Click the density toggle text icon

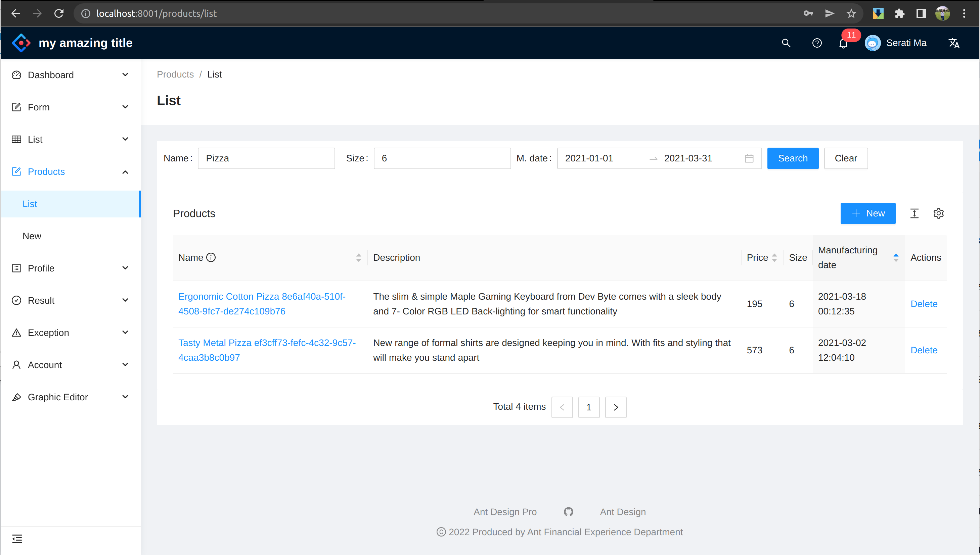click(x=914, y=213)
